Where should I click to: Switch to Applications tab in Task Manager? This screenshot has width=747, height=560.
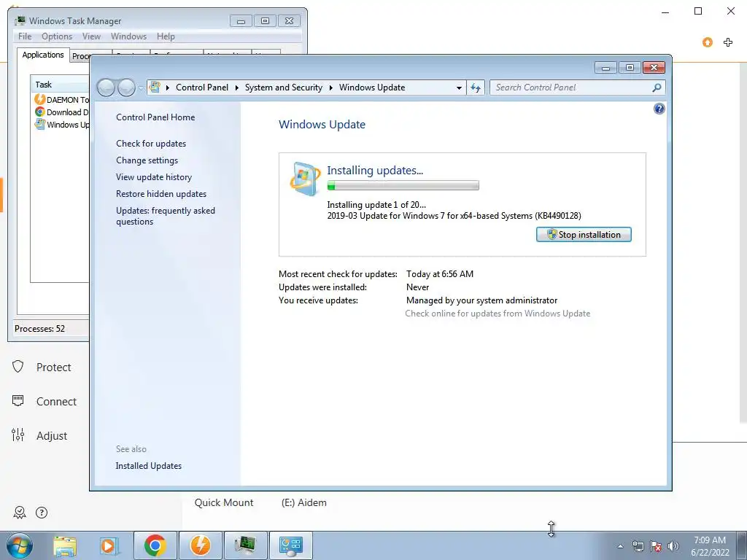click(x=43, y=55)
